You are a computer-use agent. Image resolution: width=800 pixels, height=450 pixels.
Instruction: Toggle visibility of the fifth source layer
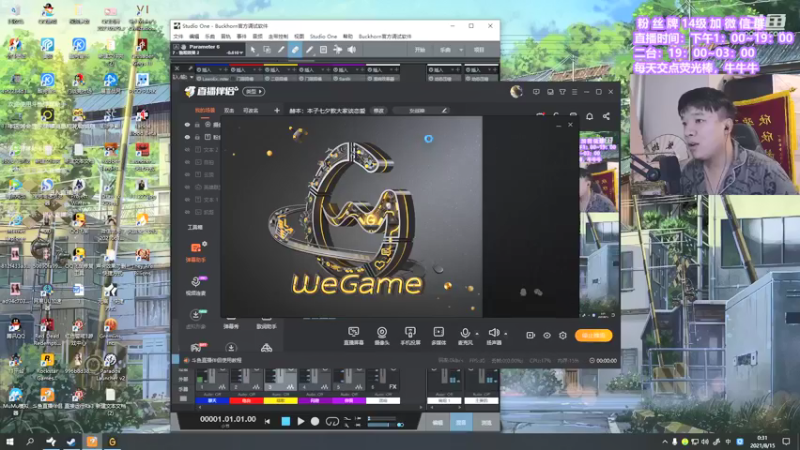pos(187,174)
